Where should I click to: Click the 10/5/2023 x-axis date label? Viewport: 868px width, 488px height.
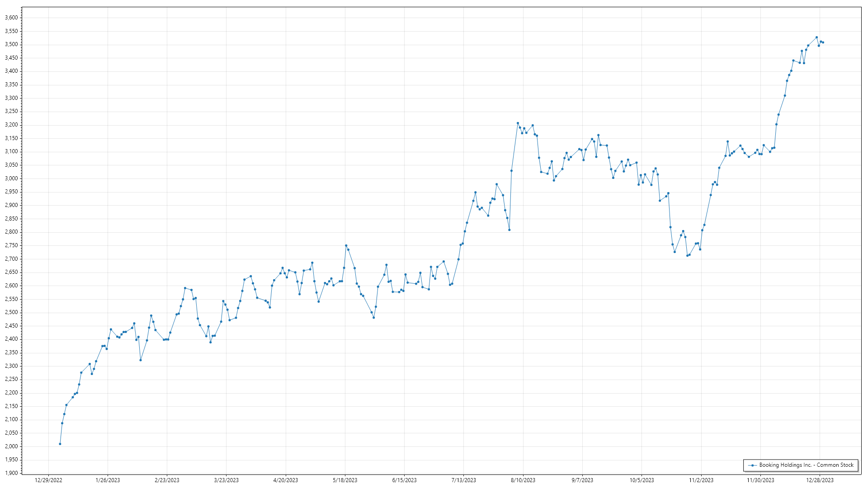coord(642,480)
